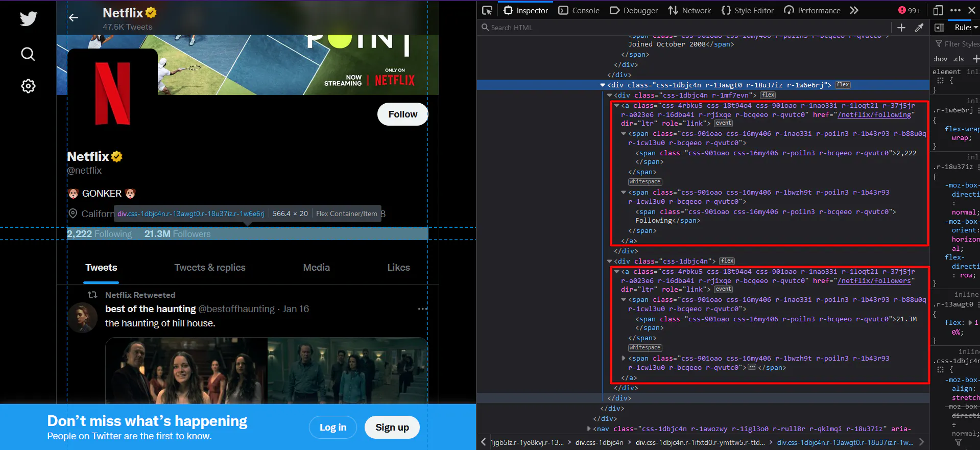Click the 99+ error count indicator
This screenshot has height=450, width=980.
(x=910, y=10)
